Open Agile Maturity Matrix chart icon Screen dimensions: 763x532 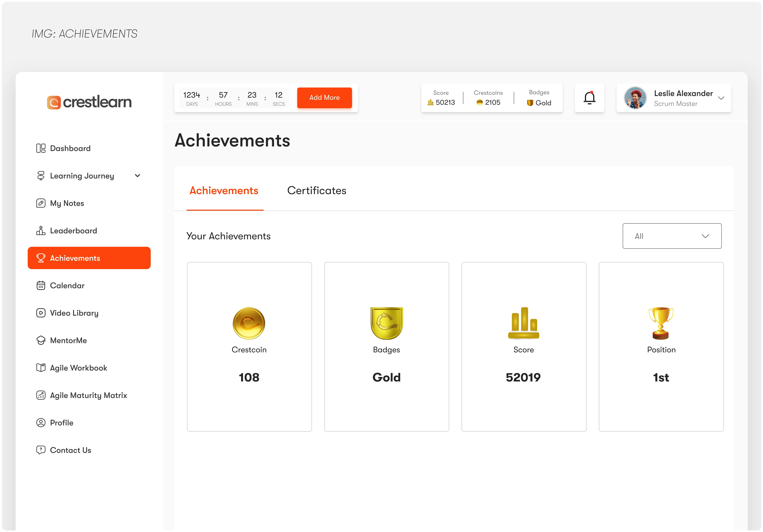click(x=41, y=395)
